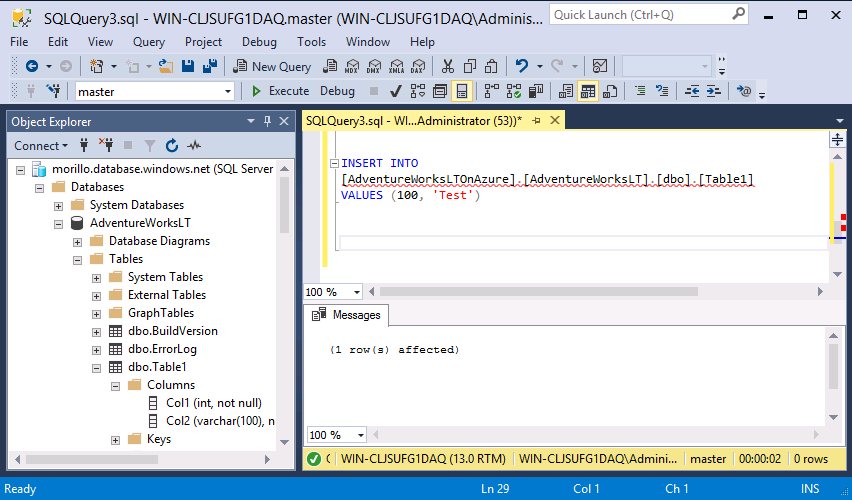Screen dimensions: 852x500
Task: Click the Quick Launch search field
Action: pos(649,15)
